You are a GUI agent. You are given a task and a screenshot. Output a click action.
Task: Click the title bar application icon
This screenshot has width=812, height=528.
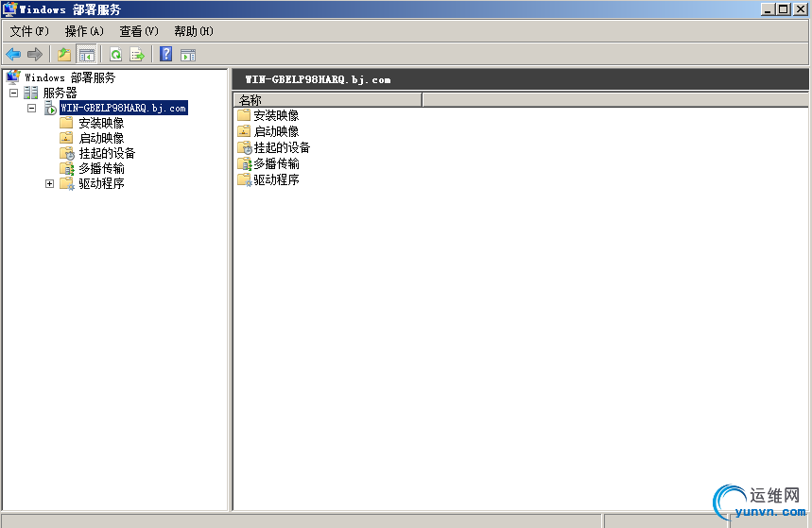(9, 9)
